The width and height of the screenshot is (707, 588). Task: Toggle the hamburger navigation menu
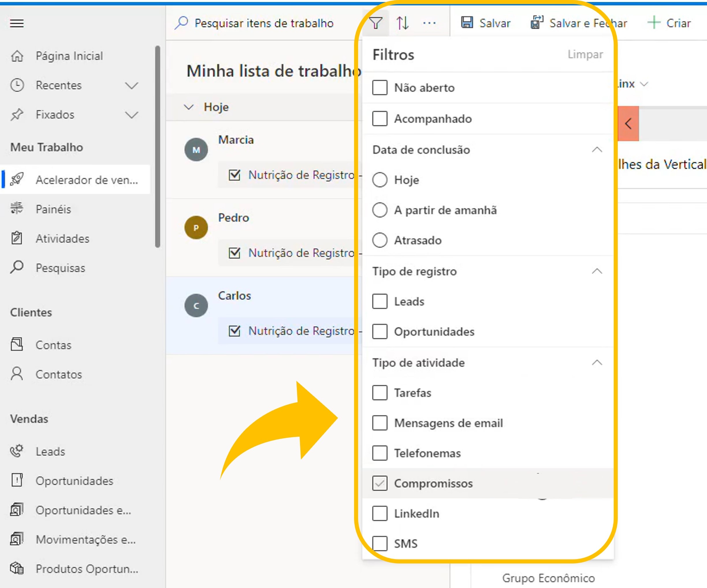[x=17, y=23]
